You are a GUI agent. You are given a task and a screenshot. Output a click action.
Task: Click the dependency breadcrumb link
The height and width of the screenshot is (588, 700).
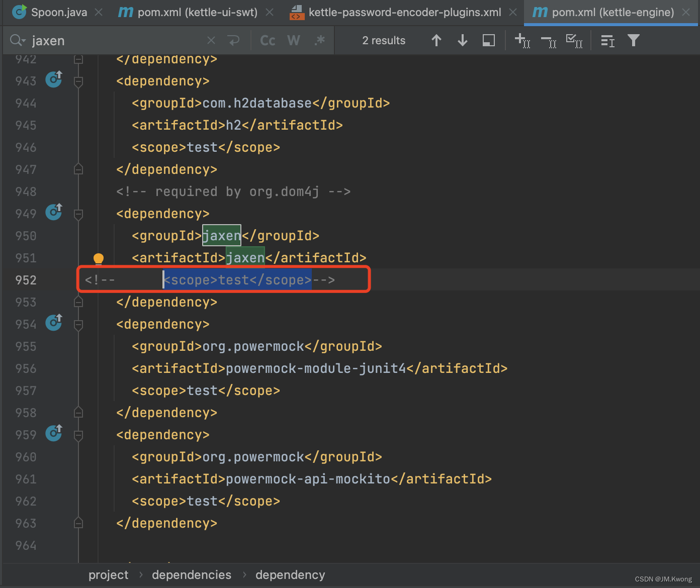click(x=290, y=574)
